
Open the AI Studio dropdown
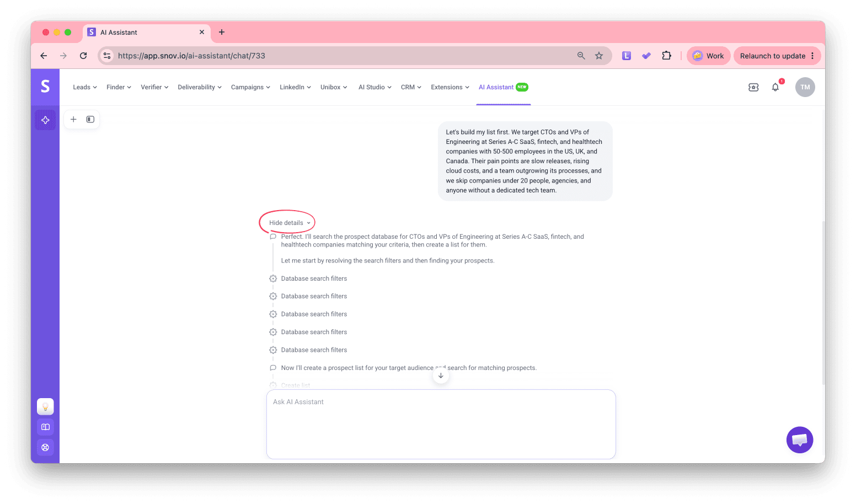375,87
